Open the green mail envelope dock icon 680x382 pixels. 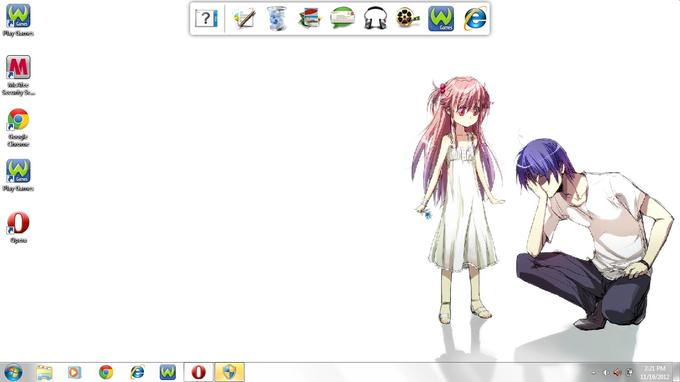[x=342, y=18]
